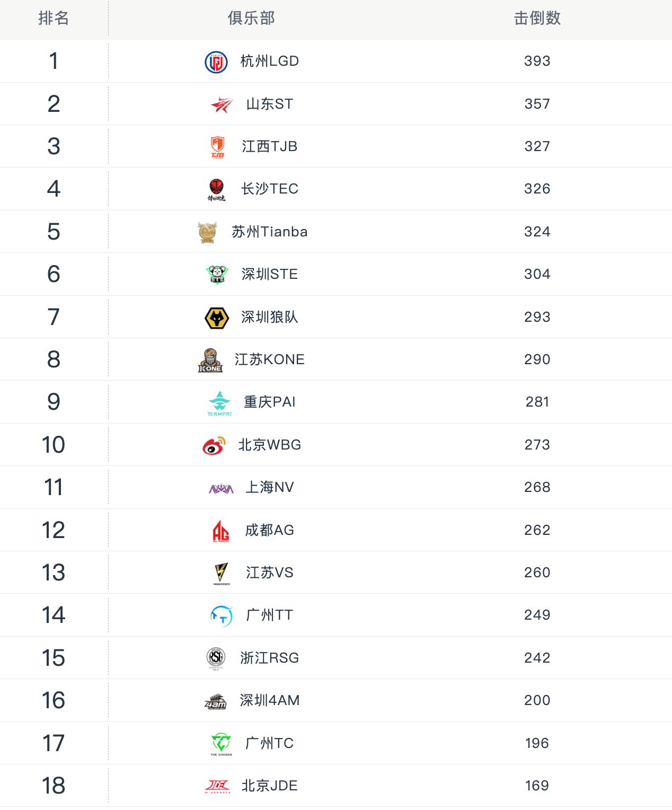Image resolution: width=672 pixels, height=810 pixels.
Task: Open the 浙江RSG club name link
Action: click(269, 658)
